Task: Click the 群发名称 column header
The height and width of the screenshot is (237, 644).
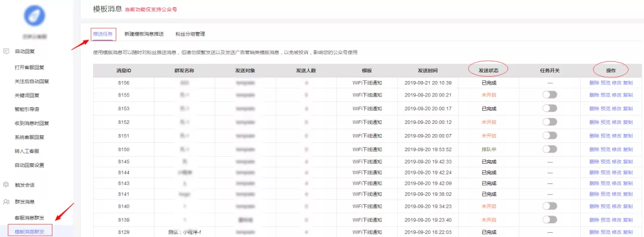Action: click(x=184, y=70)
